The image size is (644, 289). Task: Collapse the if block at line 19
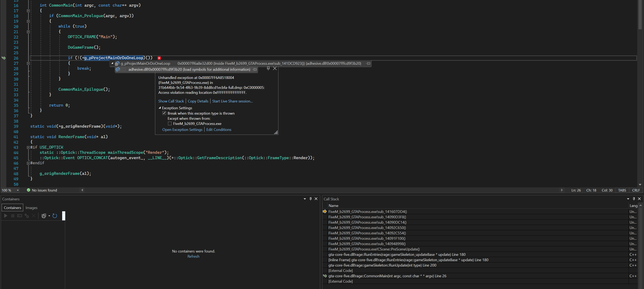click(x=28, y=21)
